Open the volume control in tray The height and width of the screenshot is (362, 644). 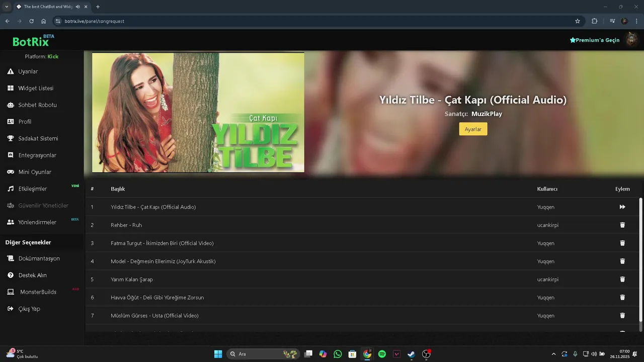[594, 354]
